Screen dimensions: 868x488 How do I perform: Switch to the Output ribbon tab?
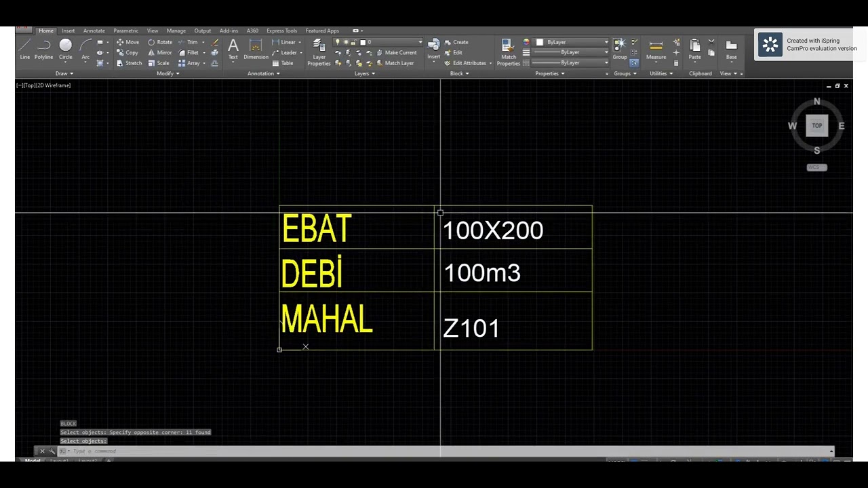(203, 30)
